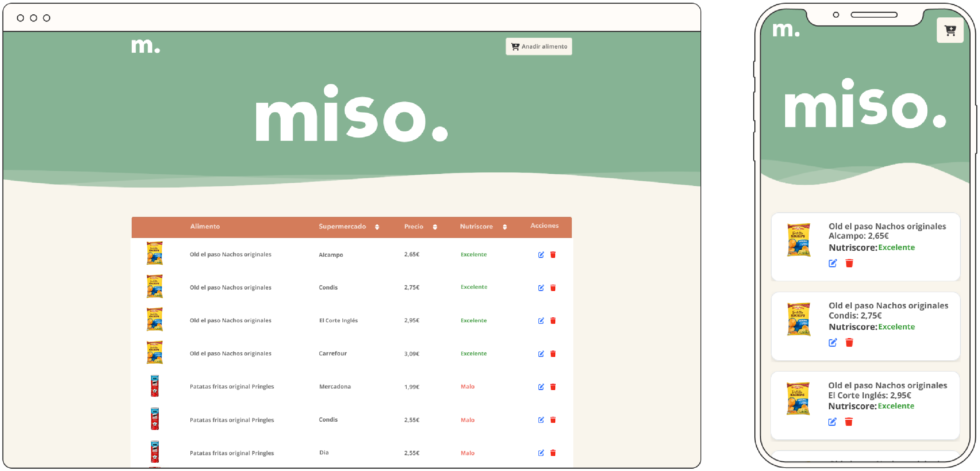The width and height of the screenshot is (980, 471).
Task: Click the Alimento column header
Action: pos(205,227)
